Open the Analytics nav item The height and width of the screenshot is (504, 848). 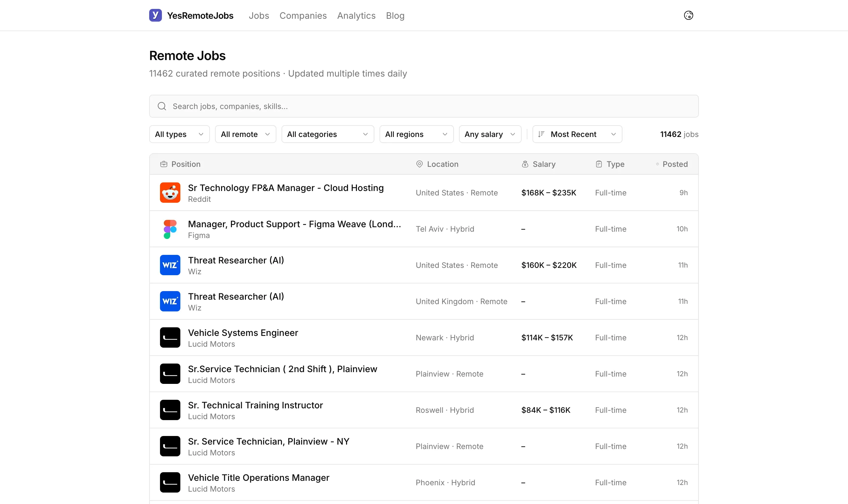[x=356, y=16]
